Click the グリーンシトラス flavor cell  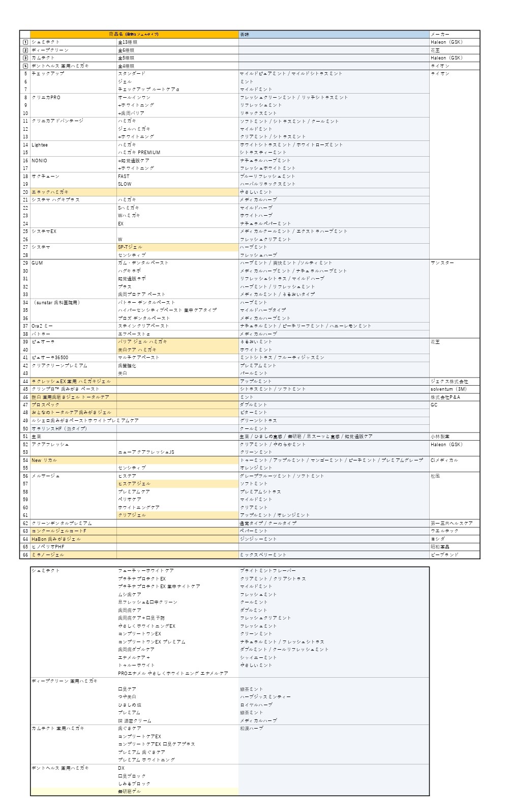pos(334,421)
